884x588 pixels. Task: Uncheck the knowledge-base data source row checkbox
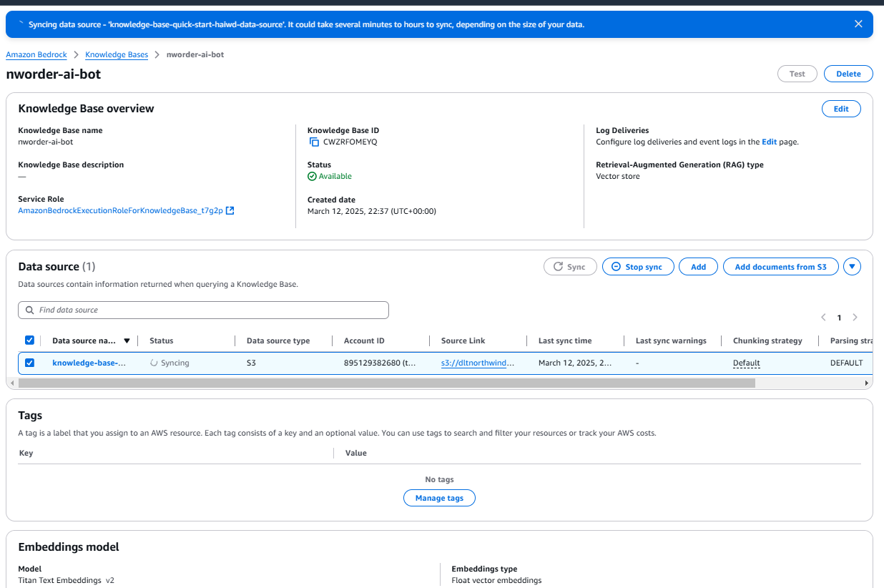(x=29, y=363)
